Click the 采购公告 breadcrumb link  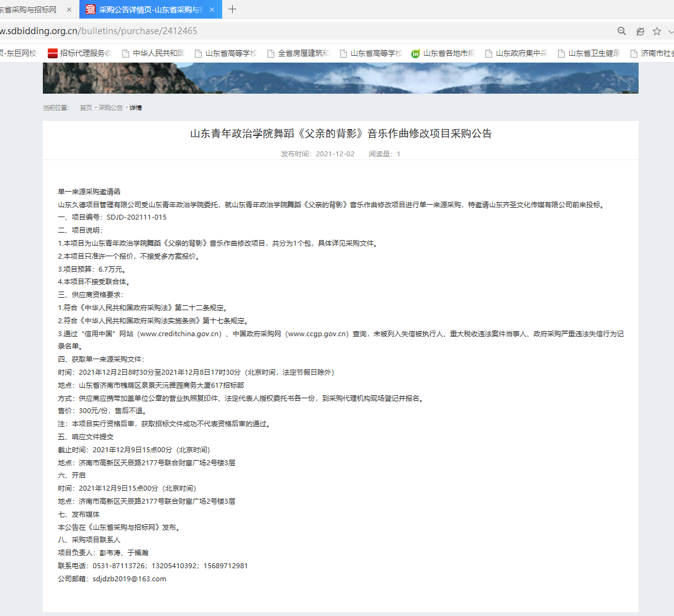tap(110, 108)
